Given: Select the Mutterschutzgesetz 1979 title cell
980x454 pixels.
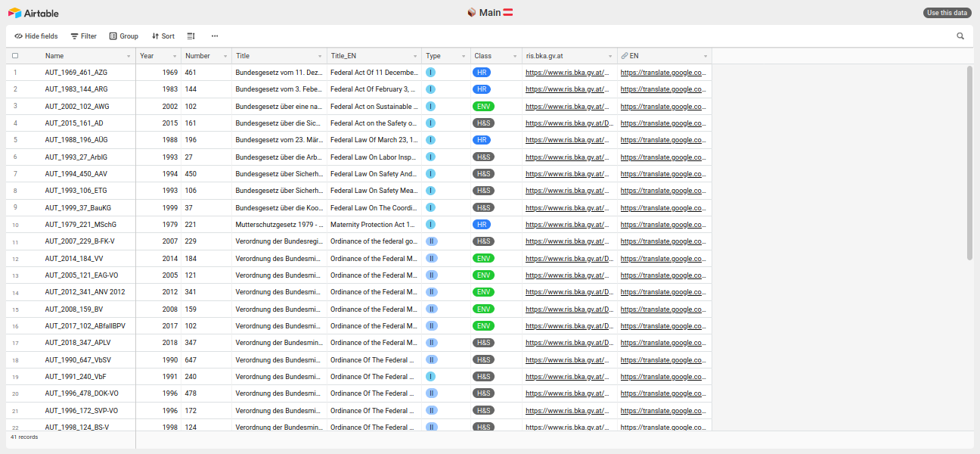Looking at the screenshot, I should [x=280, y=225].
